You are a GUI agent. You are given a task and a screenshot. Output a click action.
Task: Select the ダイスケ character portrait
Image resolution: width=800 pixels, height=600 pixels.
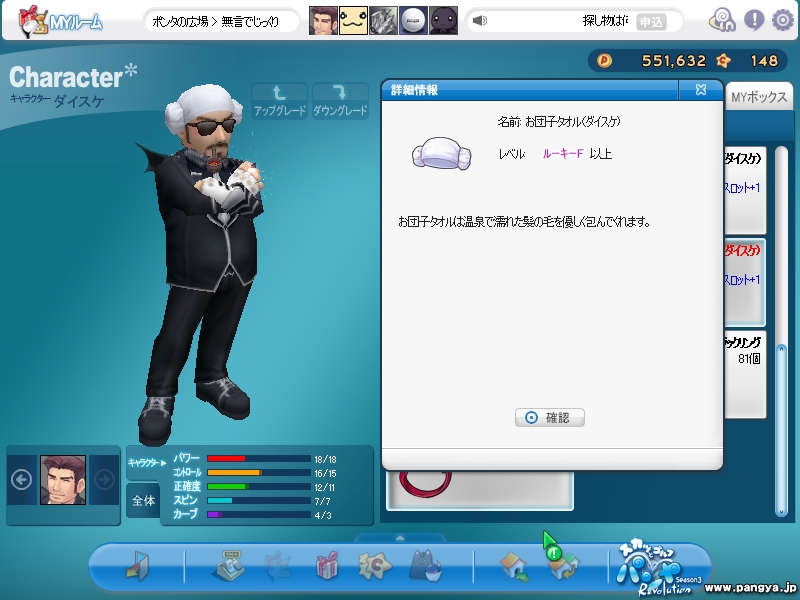click(63, 480)
